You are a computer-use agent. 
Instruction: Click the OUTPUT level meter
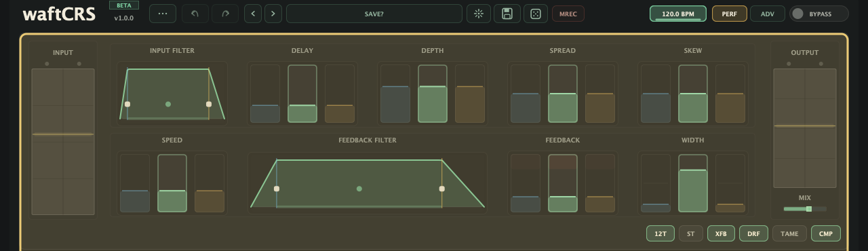[805, 128]
